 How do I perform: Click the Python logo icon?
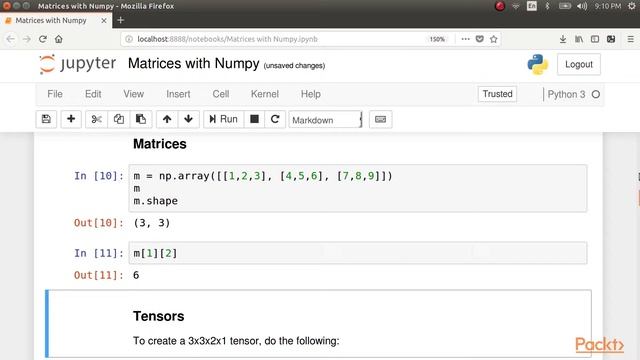tap(538, 64)
